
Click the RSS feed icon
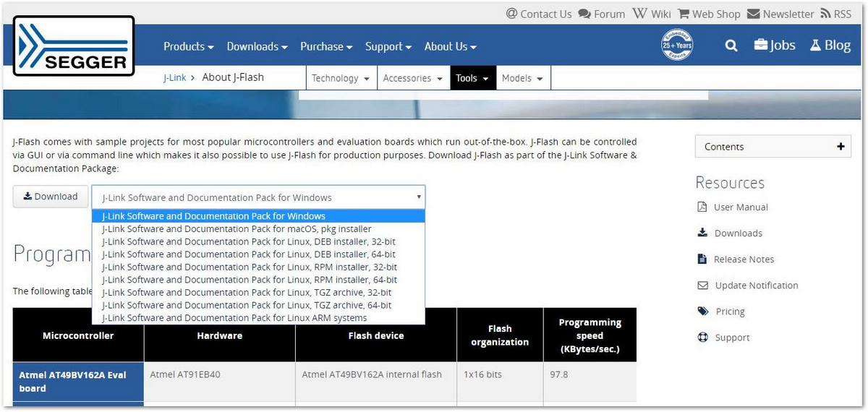coord(825,14)
